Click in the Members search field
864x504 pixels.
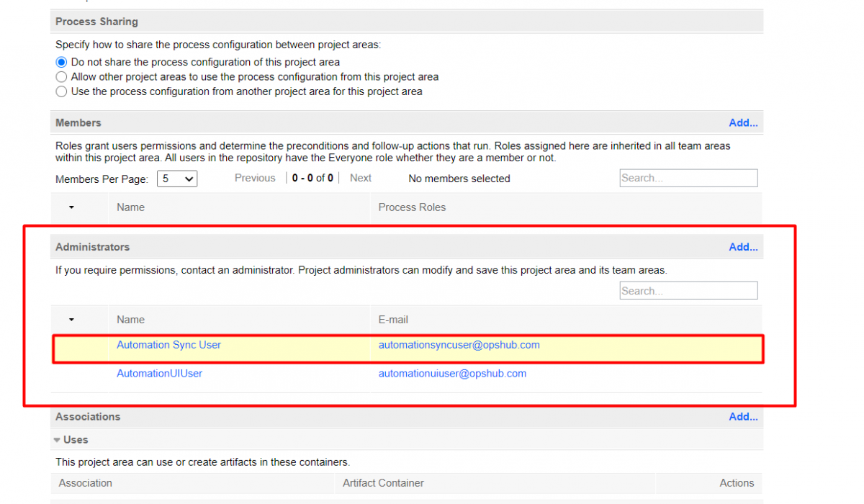[688, 179]
